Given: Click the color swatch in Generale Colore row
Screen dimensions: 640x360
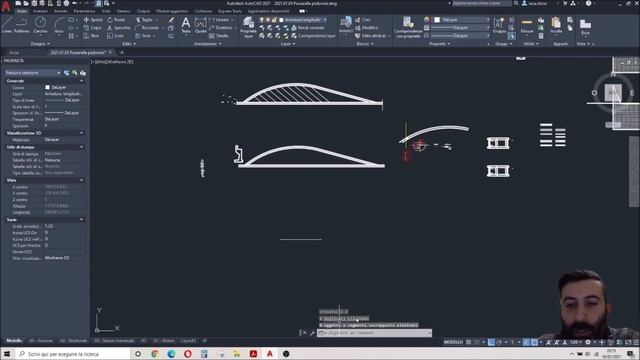Looking at the screenshot, I should [x=47, y=87].
